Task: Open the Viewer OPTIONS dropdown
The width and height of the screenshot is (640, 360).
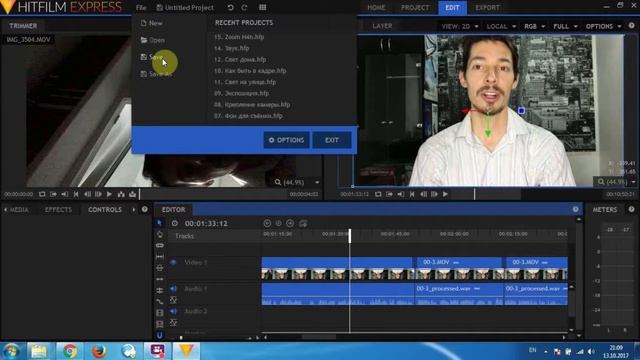Action: [x=603, y=26]
